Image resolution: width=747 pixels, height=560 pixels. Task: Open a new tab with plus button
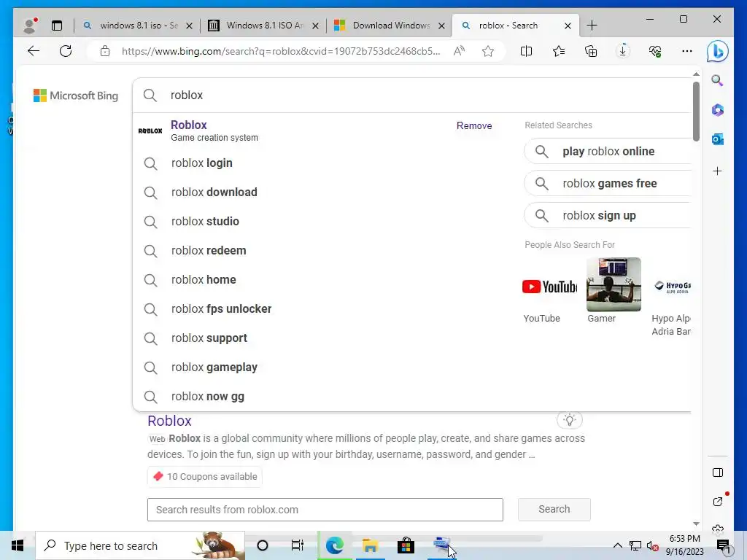(592, 26)
